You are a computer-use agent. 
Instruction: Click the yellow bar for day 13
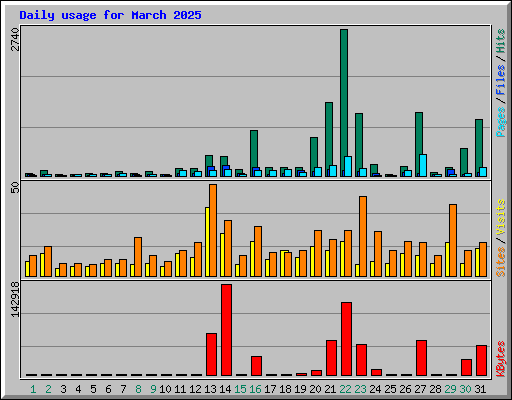207,242
